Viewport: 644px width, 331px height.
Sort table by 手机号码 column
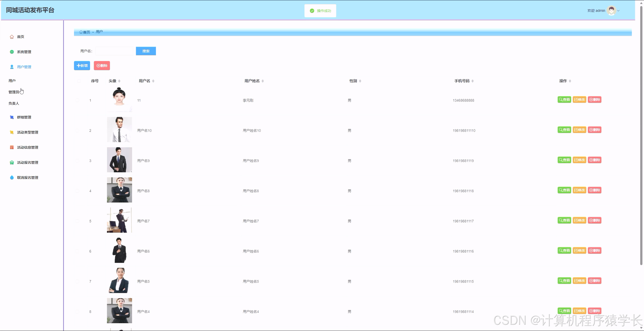point(472,81)
